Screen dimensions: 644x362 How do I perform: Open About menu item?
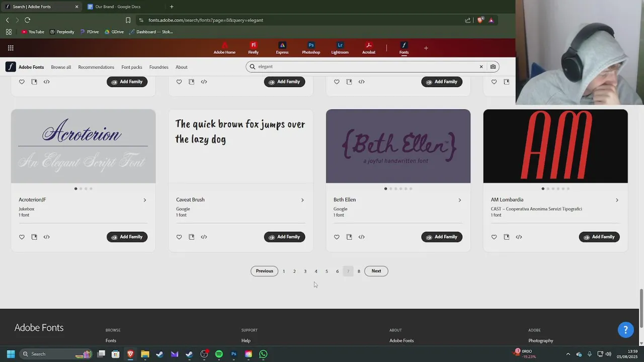[182, 67]
